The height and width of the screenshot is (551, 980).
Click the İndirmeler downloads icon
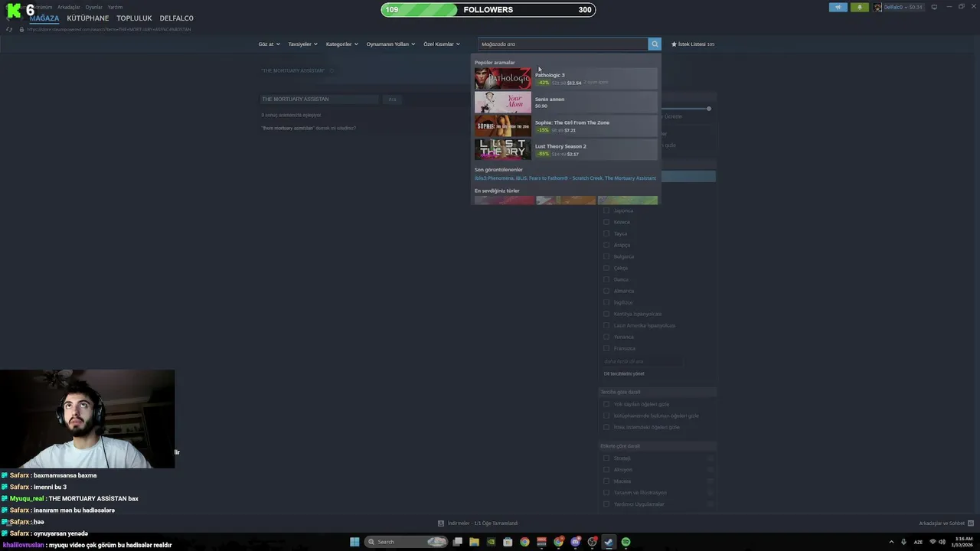(441, 523)
